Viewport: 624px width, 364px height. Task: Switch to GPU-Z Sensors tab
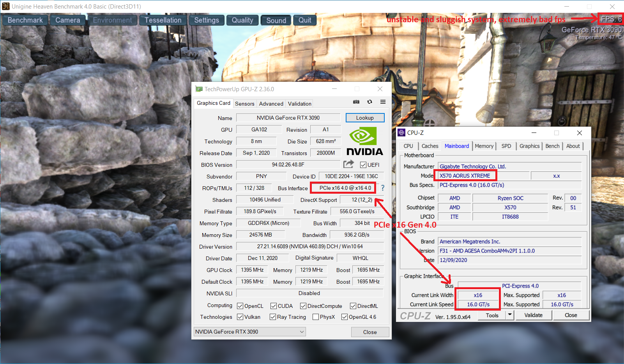245,104
